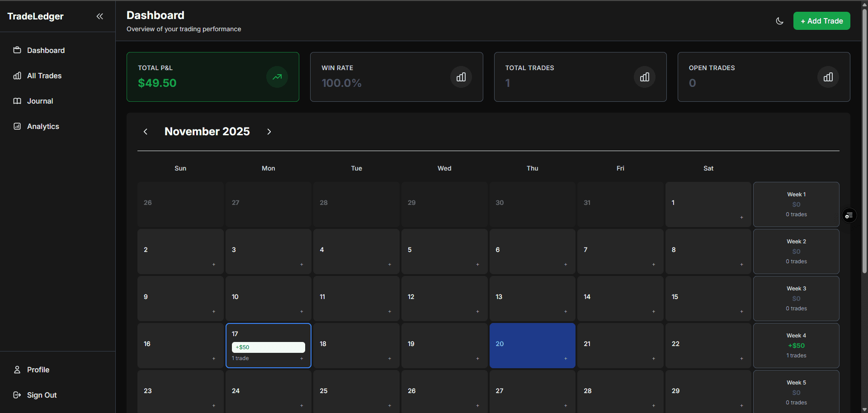Open the Week 4 summary card
Image resolution: width=868 pixels, height=413 pixels.
pos(796,346)
